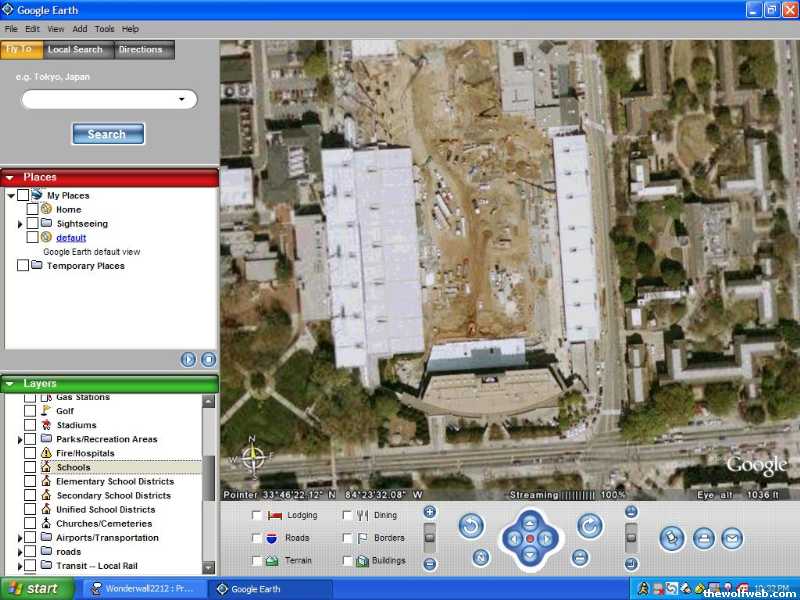Click the rotate clockwise button

coord(590,526)
